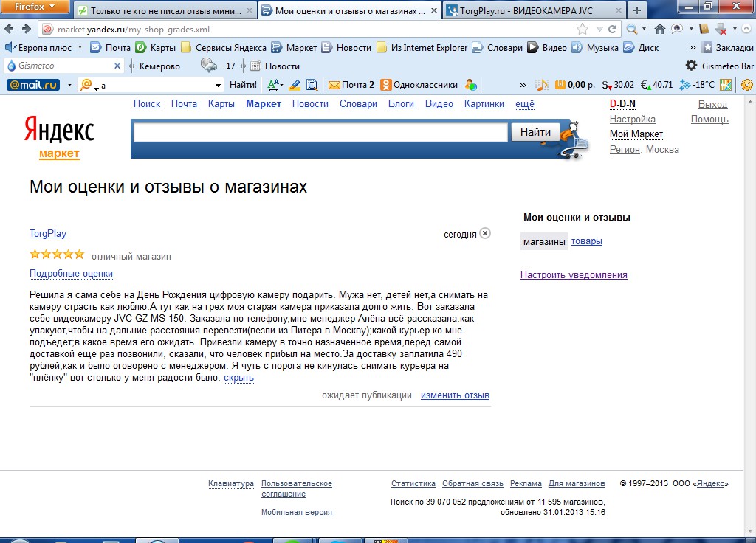
Task: Bookmark this page with the star icon
Action: click(583, 29)
